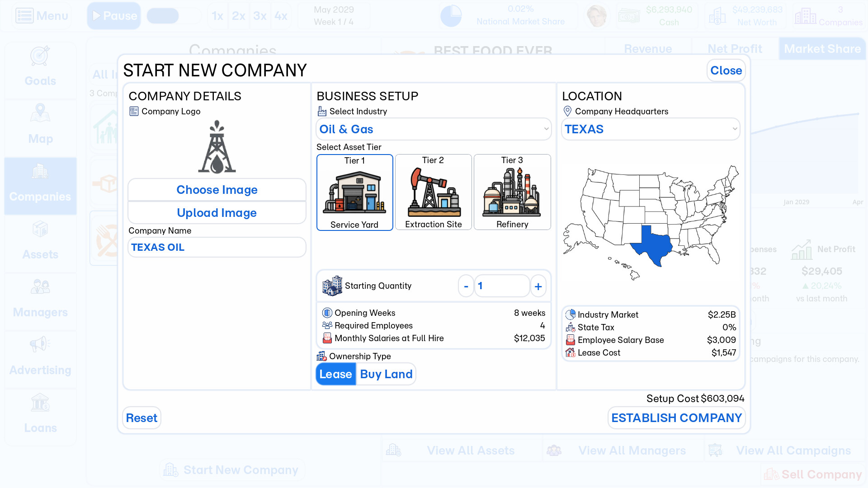
Task: Open Managers in the sidebar
Action: coord(40,301)
